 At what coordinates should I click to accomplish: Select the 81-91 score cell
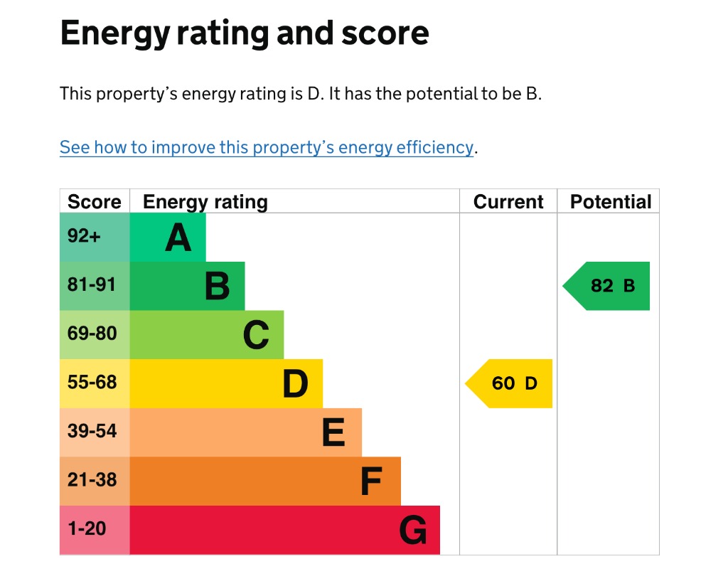point(95,286)
